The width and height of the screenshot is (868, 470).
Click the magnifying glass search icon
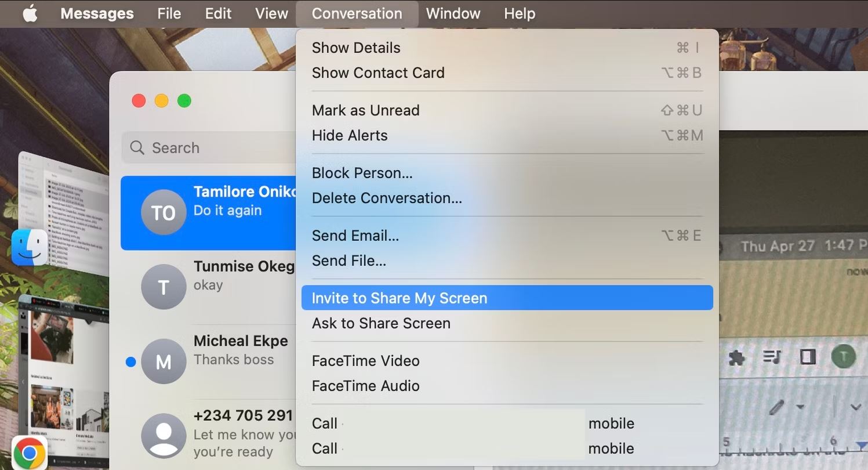(137, 147)
